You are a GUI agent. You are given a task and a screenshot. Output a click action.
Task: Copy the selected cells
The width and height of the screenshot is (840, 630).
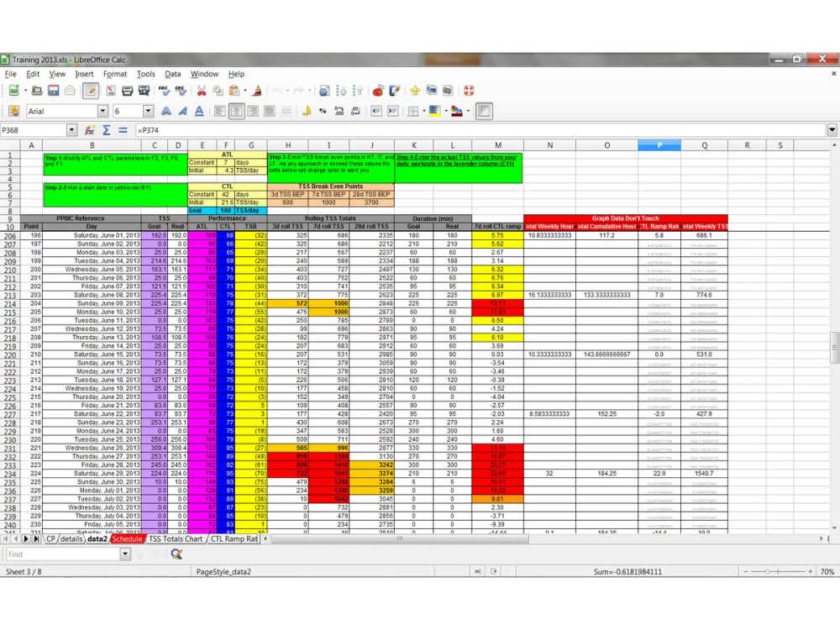(x=218, y=91)
